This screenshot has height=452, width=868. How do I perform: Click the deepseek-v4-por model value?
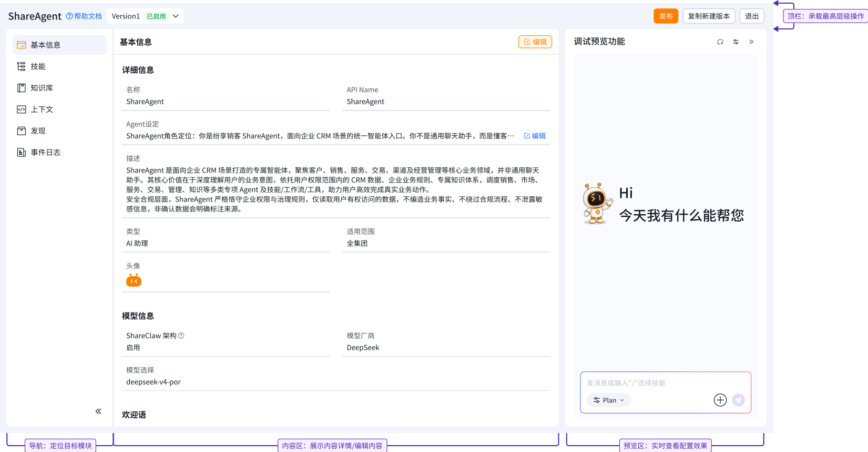click(154, 382)
